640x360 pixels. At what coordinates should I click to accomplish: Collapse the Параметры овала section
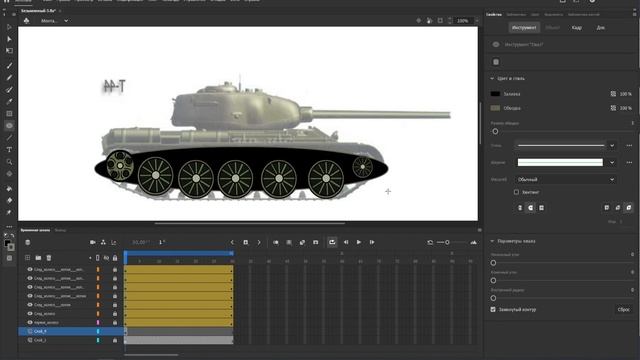[x=492, y=241]
